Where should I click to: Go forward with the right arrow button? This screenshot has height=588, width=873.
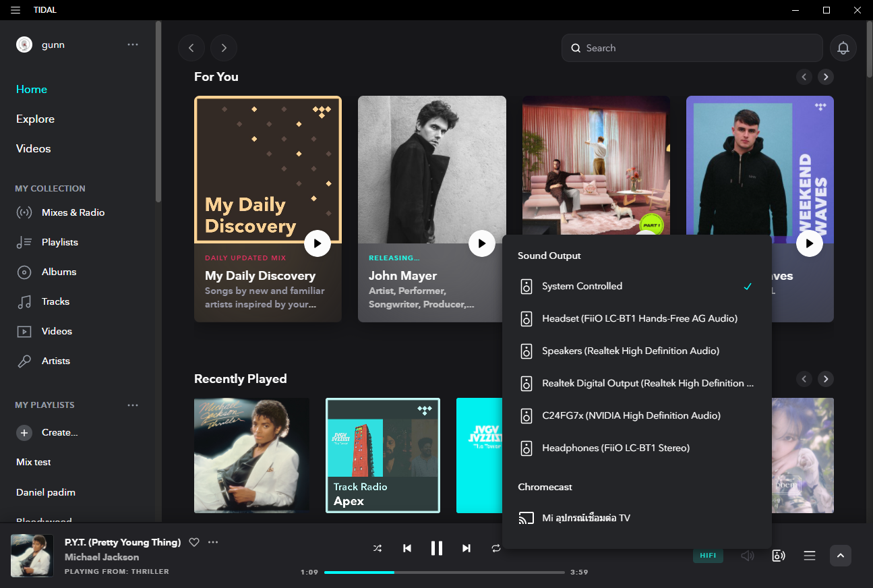tap(224, 48)
